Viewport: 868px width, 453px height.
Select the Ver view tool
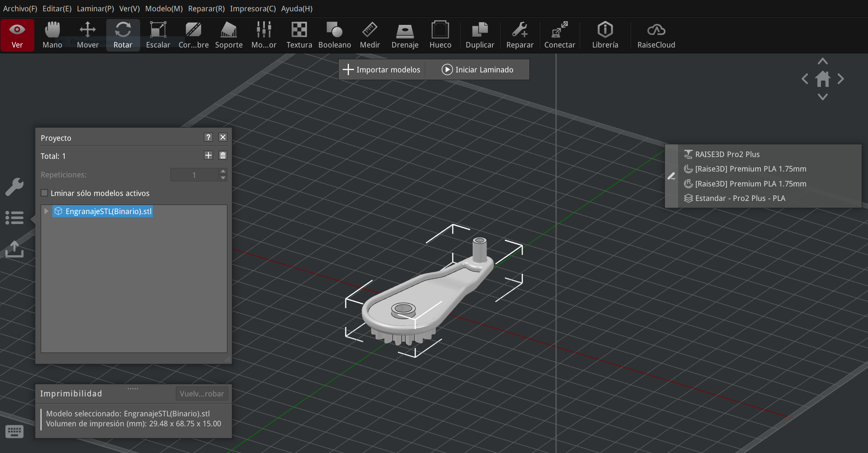pos(17,35)
